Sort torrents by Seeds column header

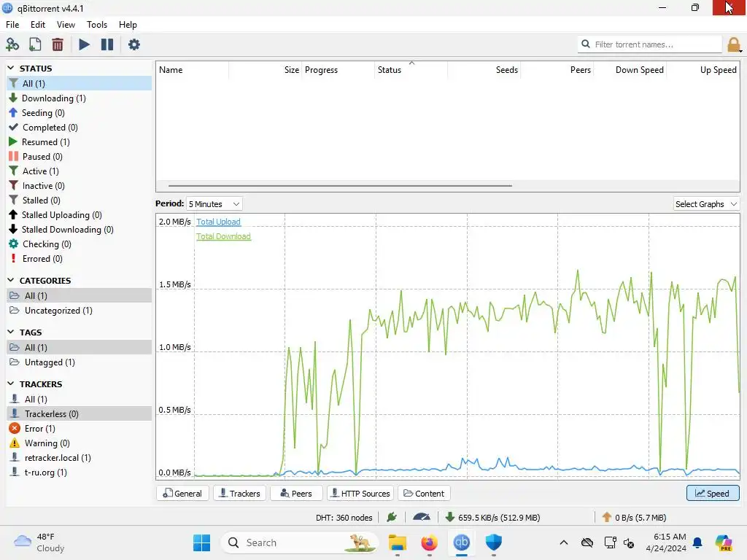click(x=484, y=70)
